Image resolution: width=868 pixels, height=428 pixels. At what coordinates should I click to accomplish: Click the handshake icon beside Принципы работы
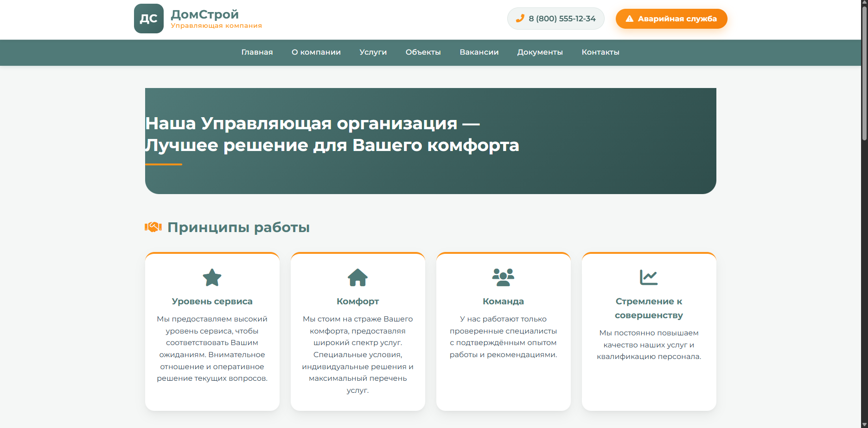tap(153, 227)
